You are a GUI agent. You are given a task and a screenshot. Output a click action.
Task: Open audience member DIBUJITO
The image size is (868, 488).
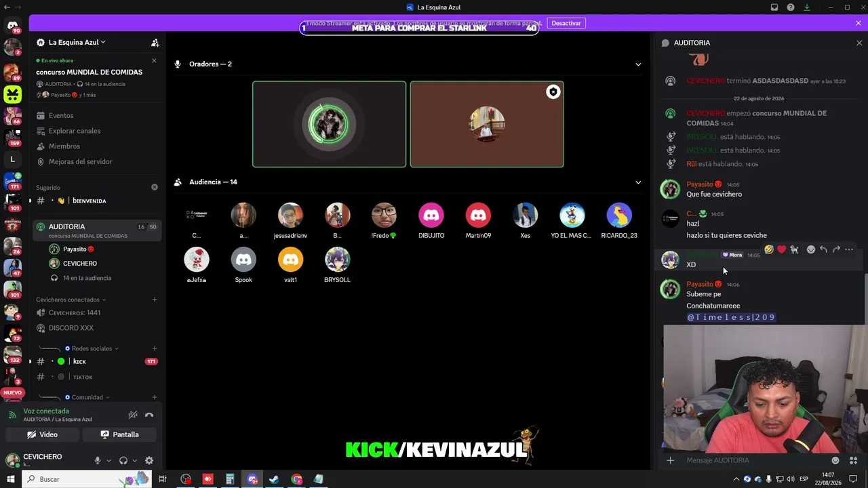click(x=431, y=220)
